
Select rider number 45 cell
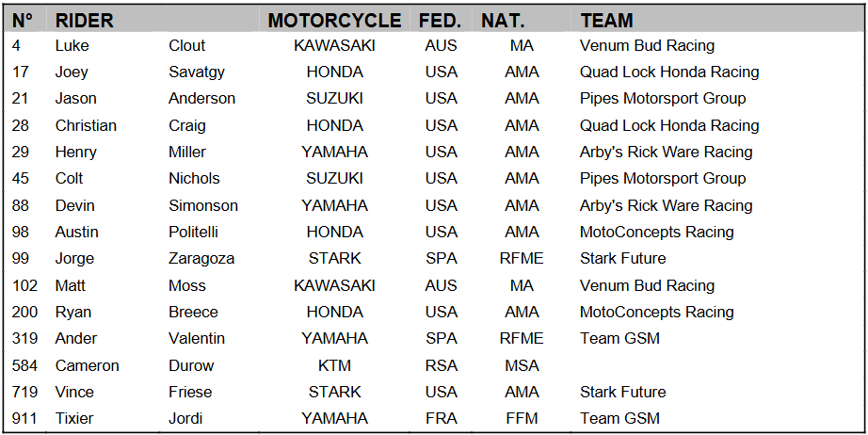(22, 178)
